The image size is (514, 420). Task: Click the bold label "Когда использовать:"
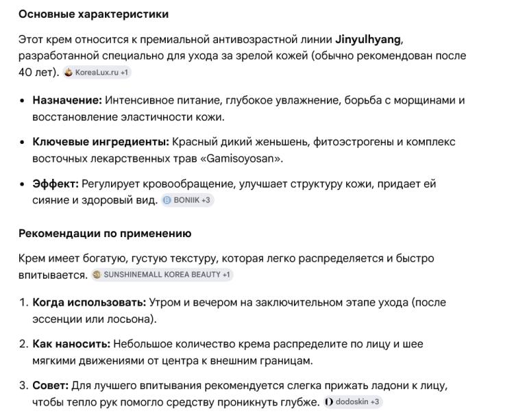pos(89,302)
